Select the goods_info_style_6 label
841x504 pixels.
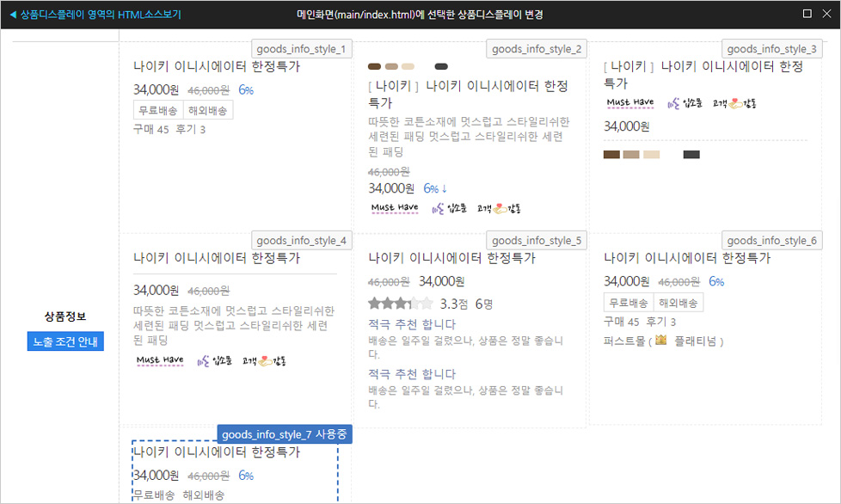[x=772, y=240]
